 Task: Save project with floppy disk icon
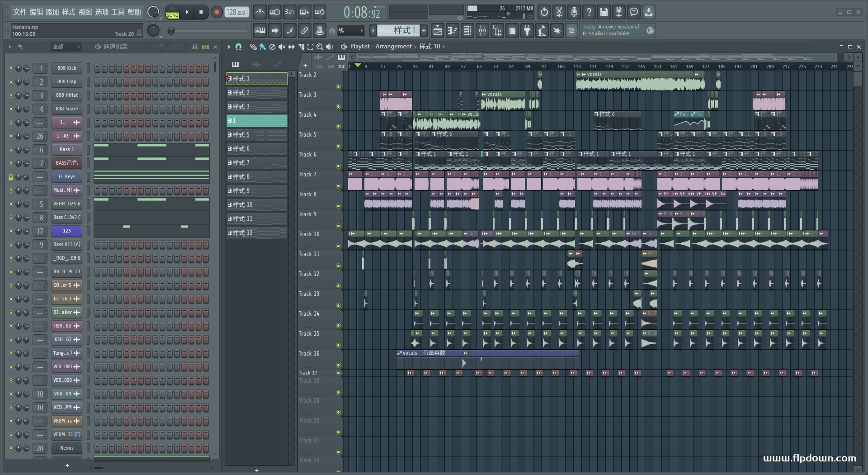pyautogui.click(x=604, y=12)
